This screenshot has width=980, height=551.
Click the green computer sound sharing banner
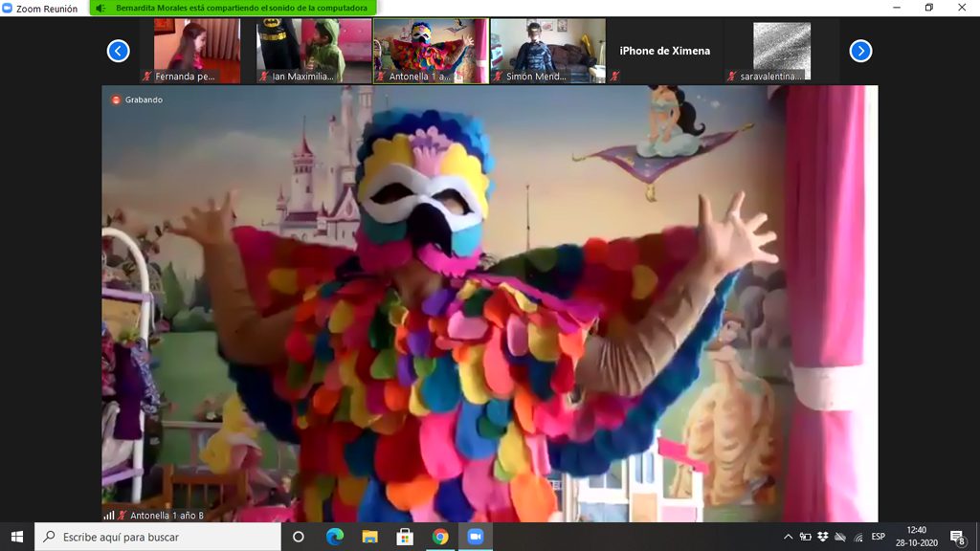tap(233, 8)
